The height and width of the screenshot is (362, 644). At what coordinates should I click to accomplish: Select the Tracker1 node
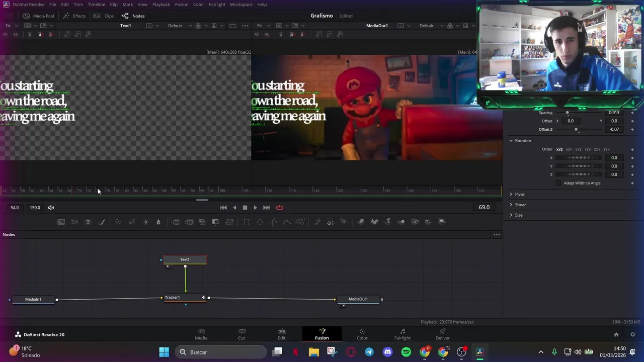[x=185, y=298]
